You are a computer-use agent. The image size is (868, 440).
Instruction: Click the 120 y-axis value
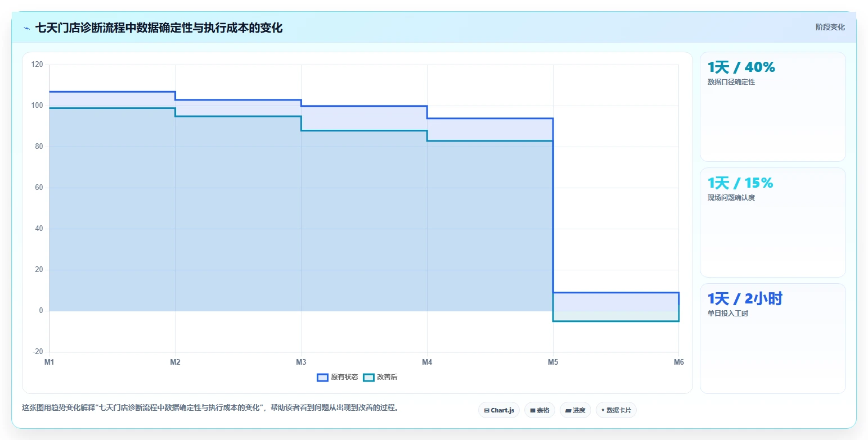click(37, 65)
